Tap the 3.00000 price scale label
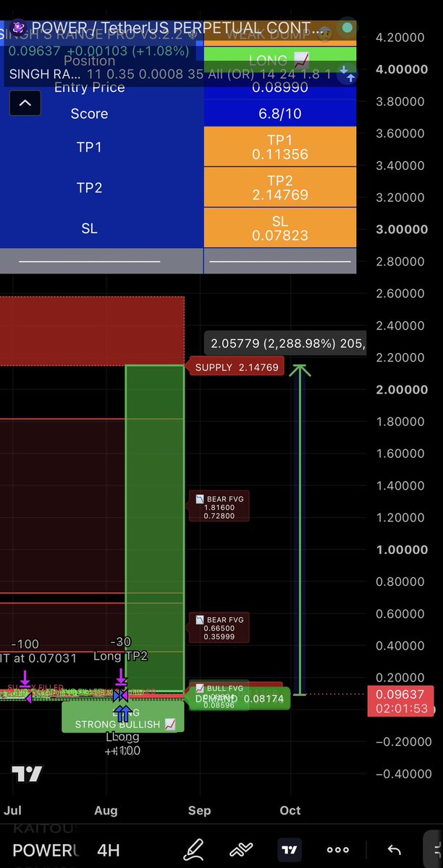The image size is (443, 868). tap(401, 229)
